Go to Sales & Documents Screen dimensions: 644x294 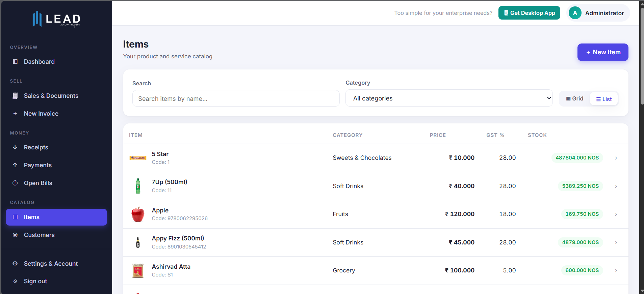point(56,96)
